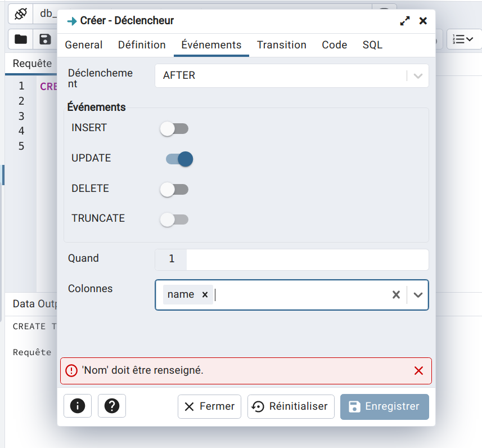Viewport: 482px width, 448px height.
Task: Select the Requête tab in query tool
Action: click(x=32, y=64)
